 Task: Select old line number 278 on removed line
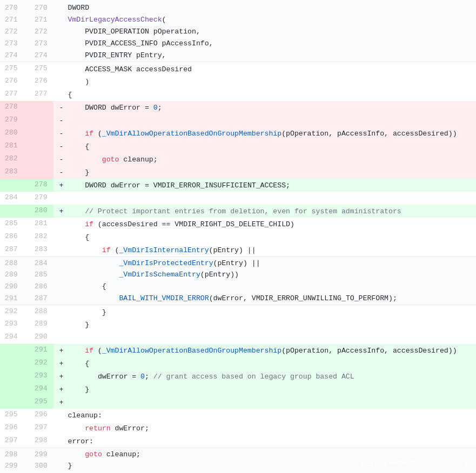point(11,107)
